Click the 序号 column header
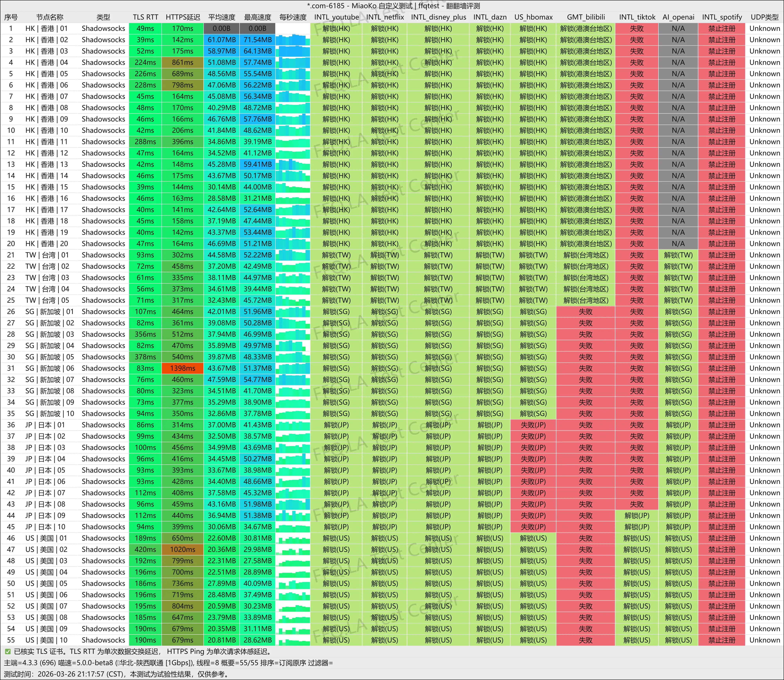Image resolution: width=784 pixels, height=680 pixels. [11, 17]
